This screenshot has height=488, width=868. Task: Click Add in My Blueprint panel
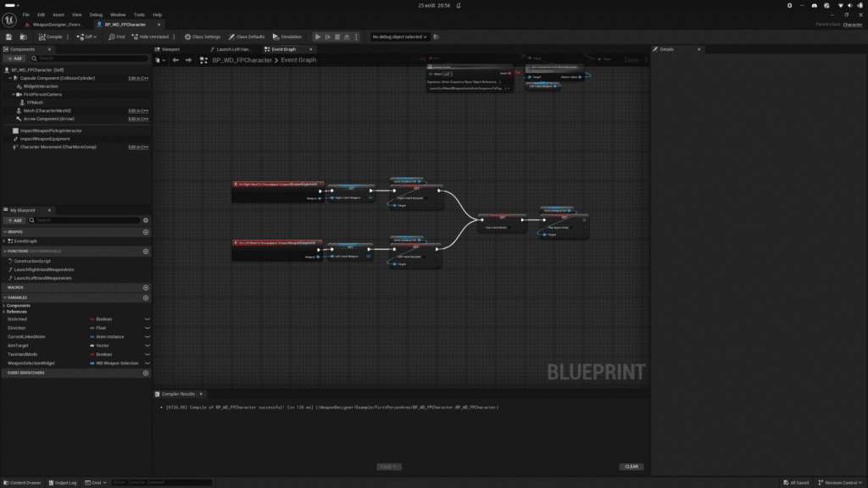(14, 220)
